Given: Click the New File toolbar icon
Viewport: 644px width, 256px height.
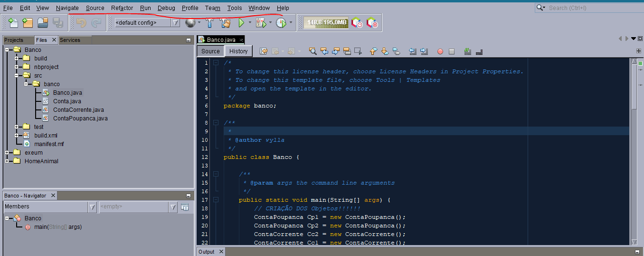Looking at the screenshot, I should (x=13, y=22).
